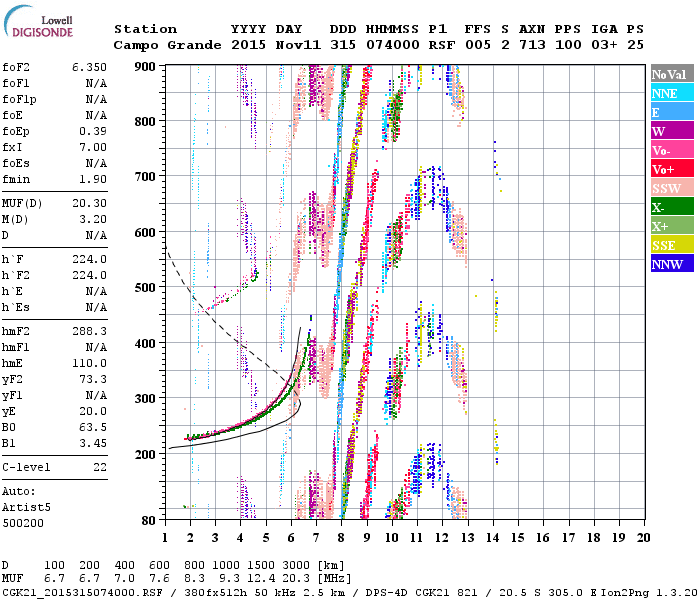700x600 pixels.
Task: Click the h`F value 224.0
Action: [x=89, y=259]
